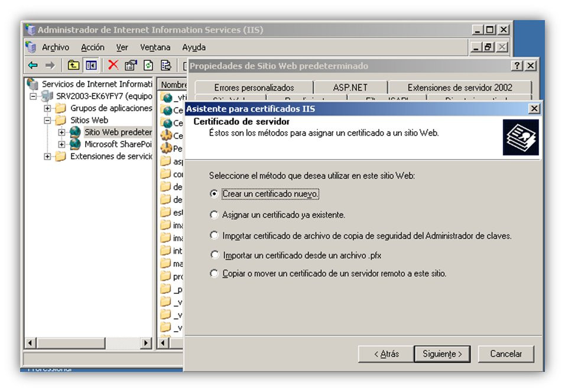The width and height of the screenshot is (565, 392).
Task: Open the Ver menu
Action: [x=122, y=47]
